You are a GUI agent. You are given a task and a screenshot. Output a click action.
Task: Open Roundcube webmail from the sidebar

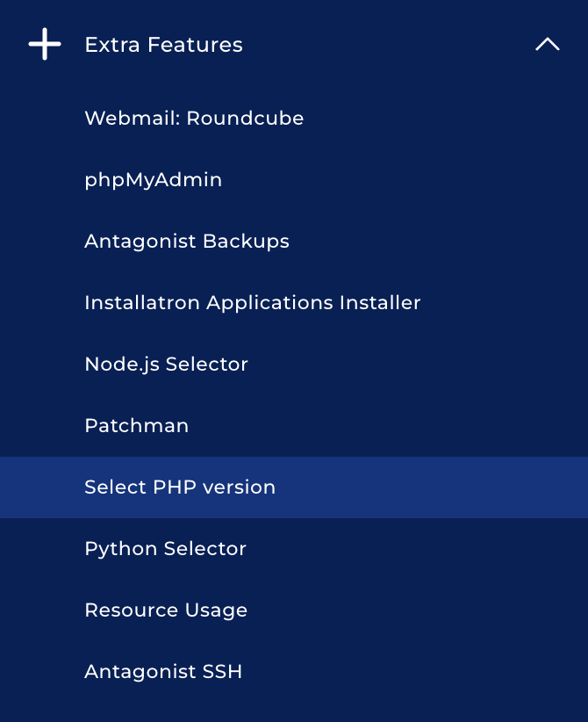pos(193,118)
